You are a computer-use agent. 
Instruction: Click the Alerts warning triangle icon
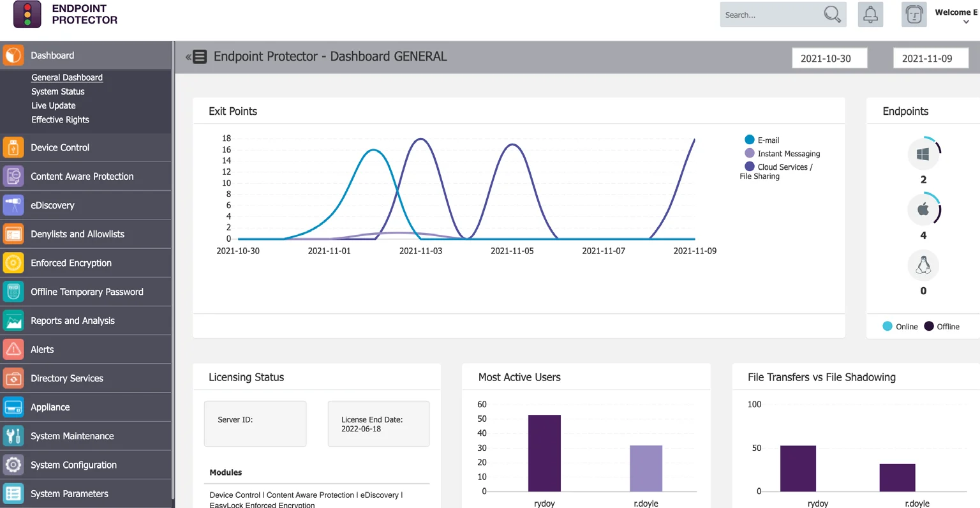point(13,350)
